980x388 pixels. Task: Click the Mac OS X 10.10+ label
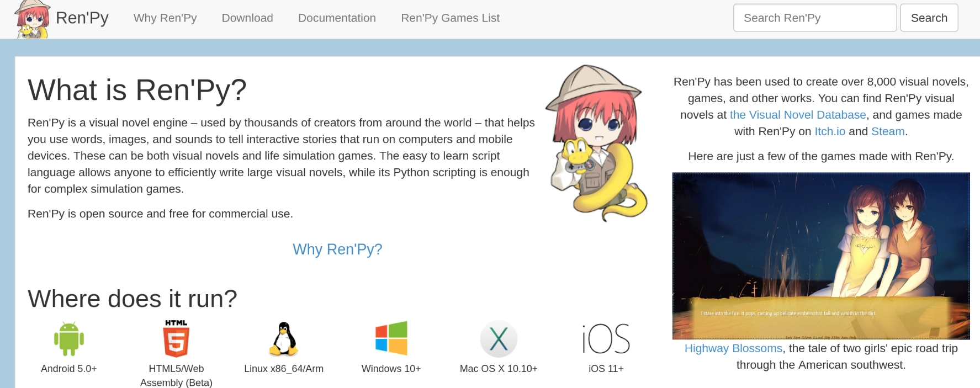499,369
